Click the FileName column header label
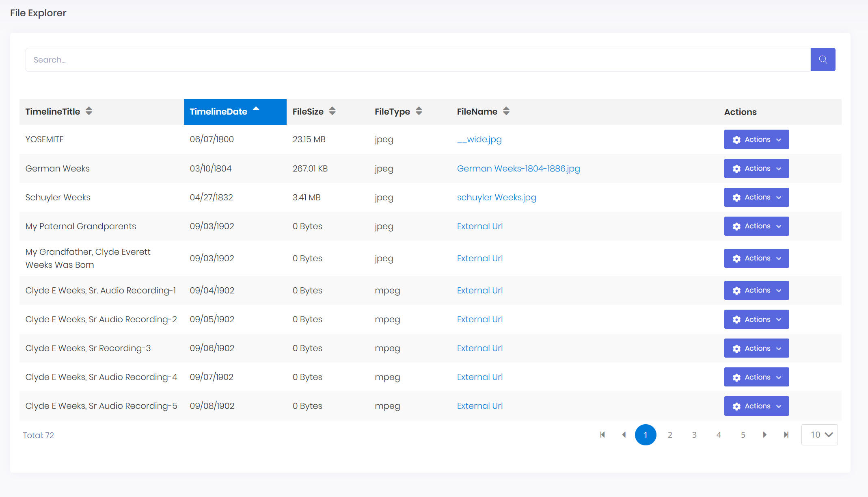 [x=477, y=111]
